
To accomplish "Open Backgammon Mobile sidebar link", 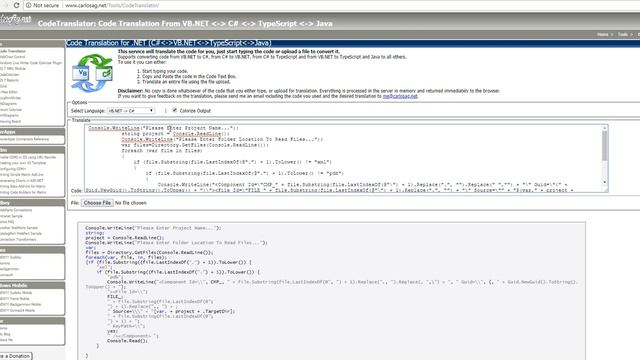I will click(20, 304).
